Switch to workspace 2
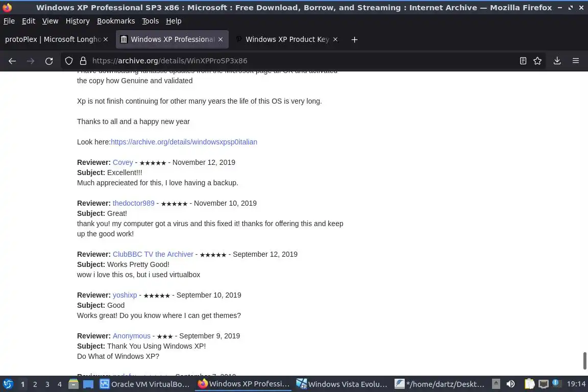 click(35, 384)
